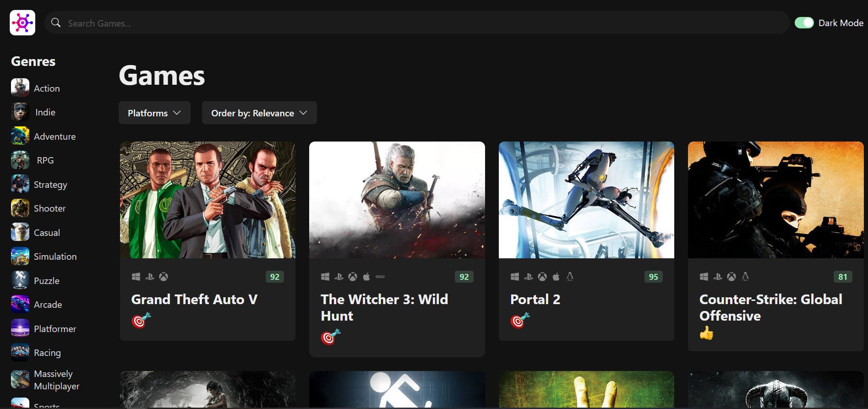Select the Indie genre link
Image resolution: width=868 pixels, height=409 pixels.
[x=45, y=112]
